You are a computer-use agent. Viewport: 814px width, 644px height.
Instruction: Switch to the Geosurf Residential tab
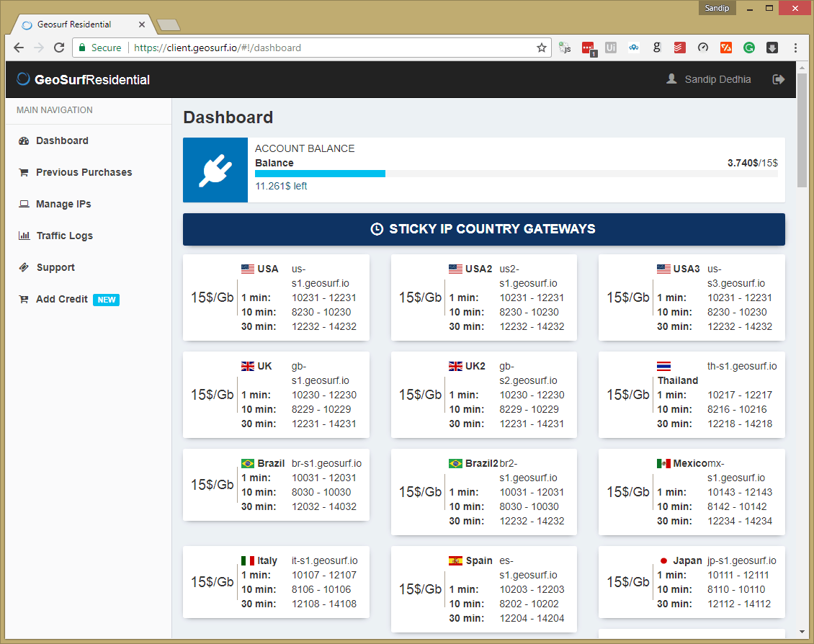click(x=83, y=24)
